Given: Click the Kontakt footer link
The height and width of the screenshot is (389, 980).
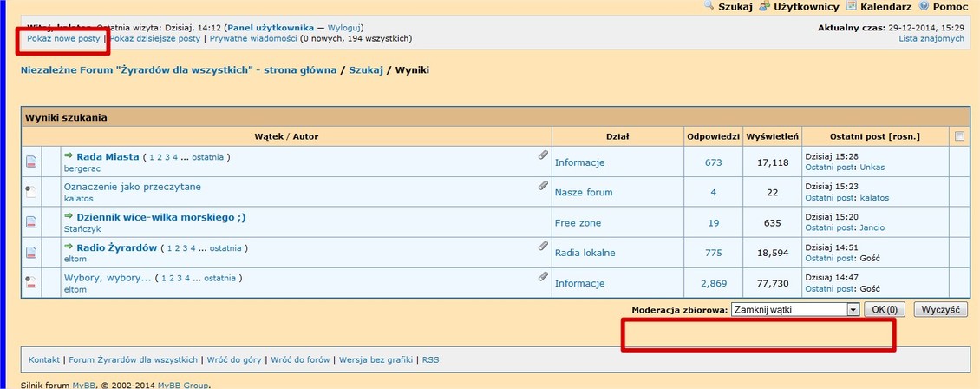Looking at the screenshot, I should tap(44, 360).
